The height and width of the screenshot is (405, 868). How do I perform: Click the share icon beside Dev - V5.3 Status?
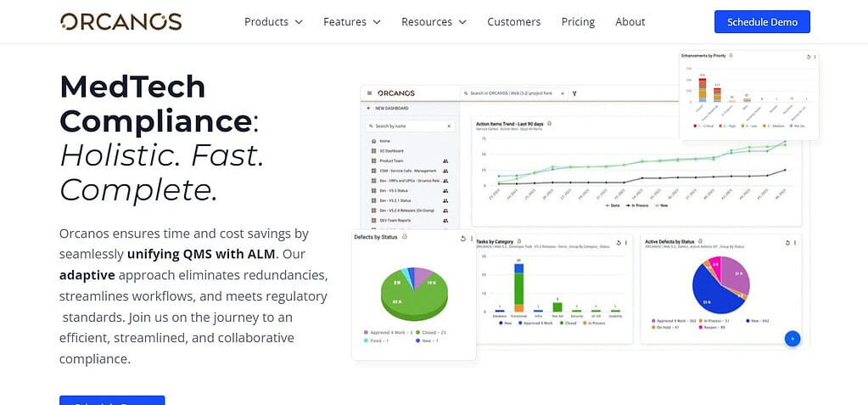(445, 190)
